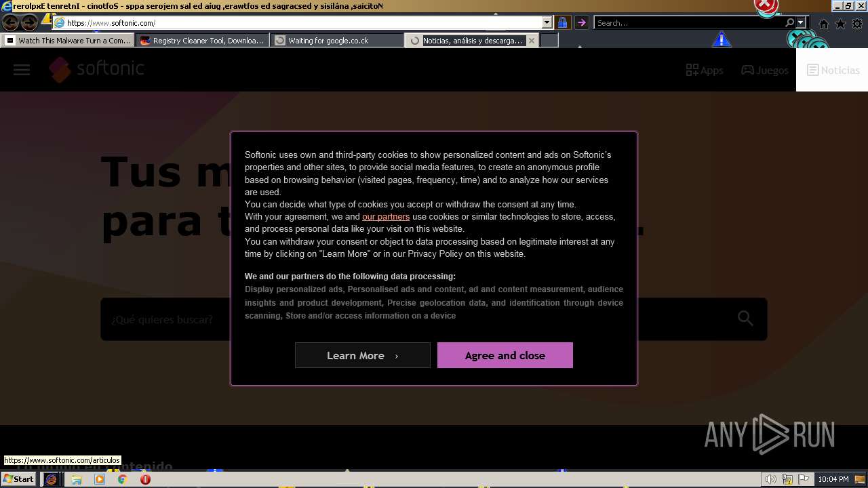Click the purple go arrow button
Image resolution: width=868 pixels, height=488 pixels.
coord(581,22)
